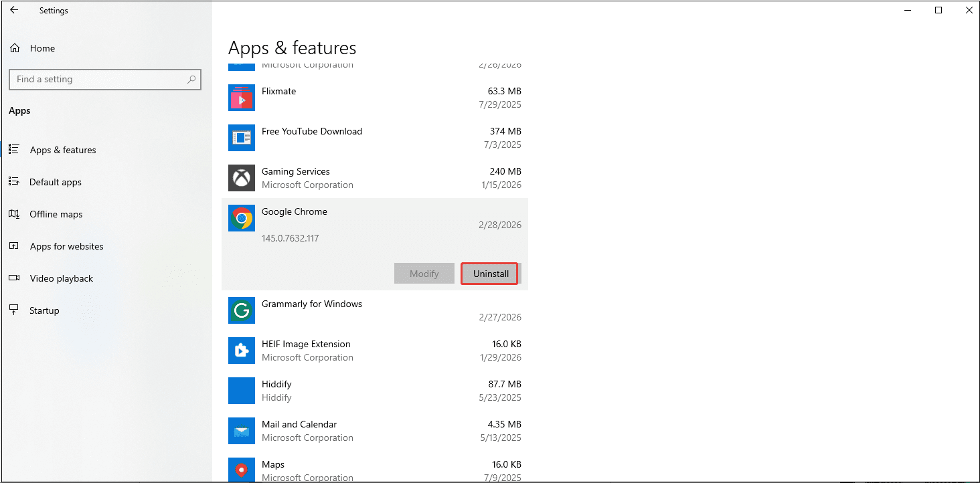The height and width of the screenshot is (483, 980).
Task: Click the Find a setting search box
Action: click(105, 79)
